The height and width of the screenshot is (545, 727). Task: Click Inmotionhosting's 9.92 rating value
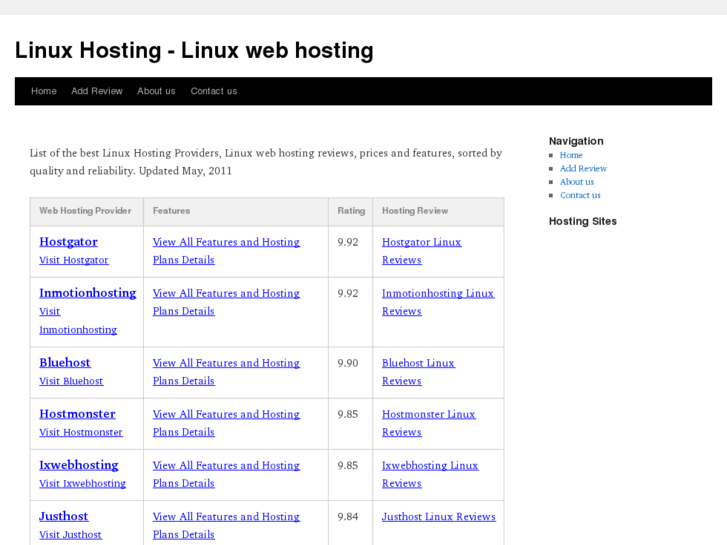(x=348, y=293)
